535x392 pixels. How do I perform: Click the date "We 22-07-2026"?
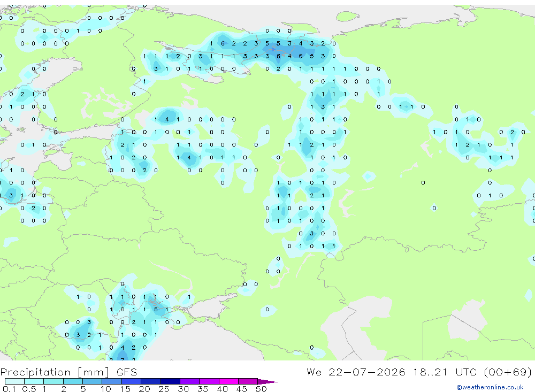356,372
